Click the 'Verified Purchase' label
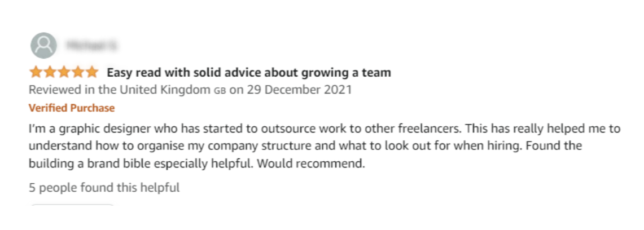This screenshot has height=230, width=644. 72,108
